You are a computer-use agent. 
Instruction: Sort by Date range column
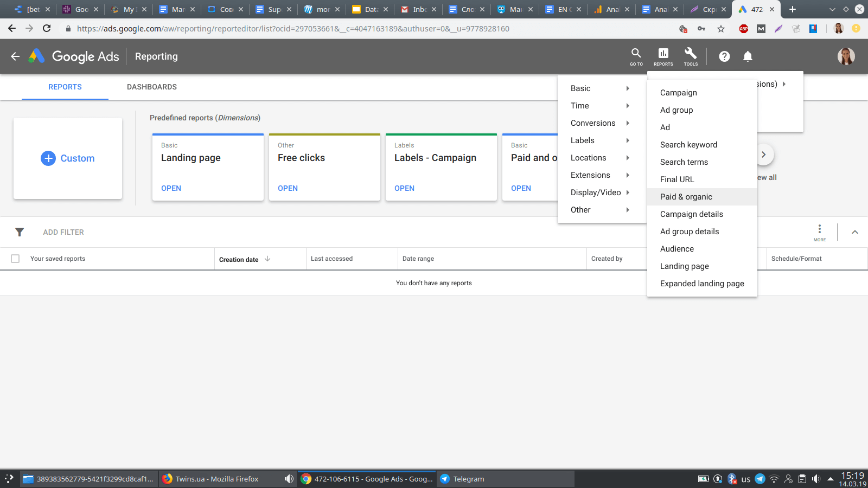click(x=418, y=259)
